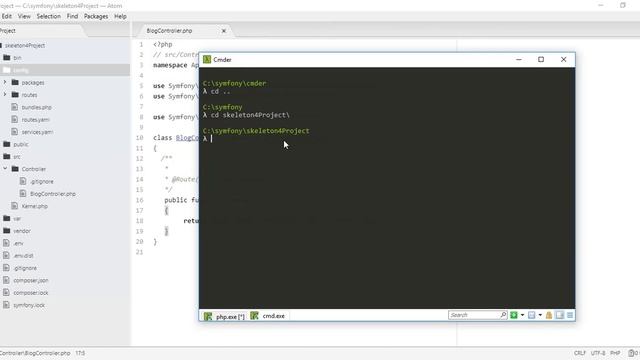Close the BlogController.php editor tab
Viewport: 640px width, 360px height.
click(x=224, y=31)
